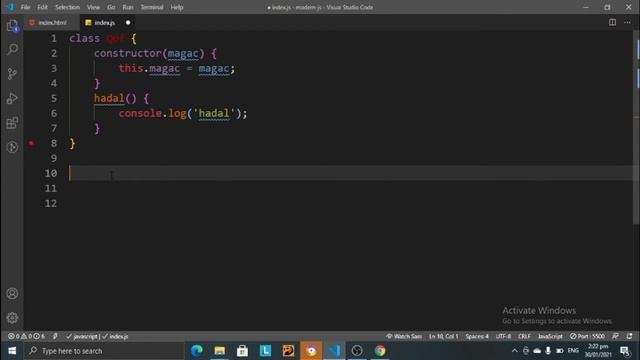Open the blue L app on taskbar

[x=265, y=351]
